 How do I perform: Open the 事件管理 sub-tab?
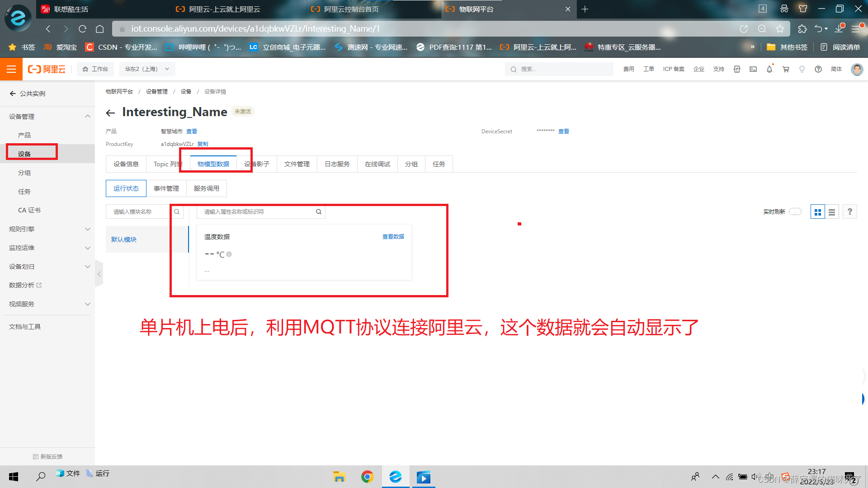[x=166, y=188]
